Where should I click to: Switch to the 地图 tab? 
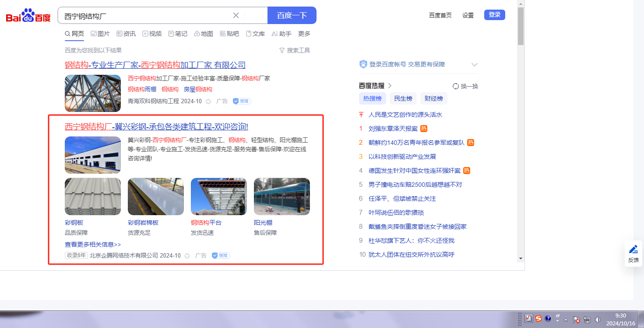(204, 34)
